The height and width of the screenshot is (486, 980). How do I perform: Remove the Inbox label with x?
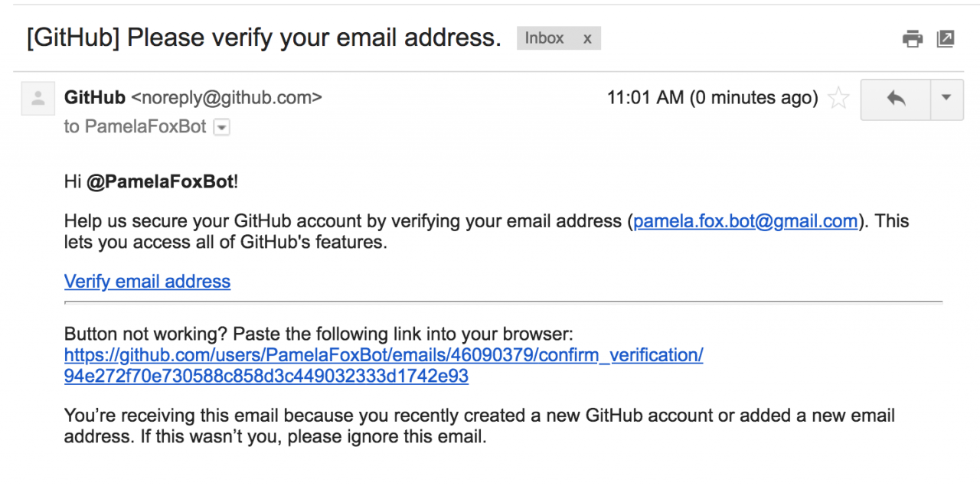coord(587,39)
